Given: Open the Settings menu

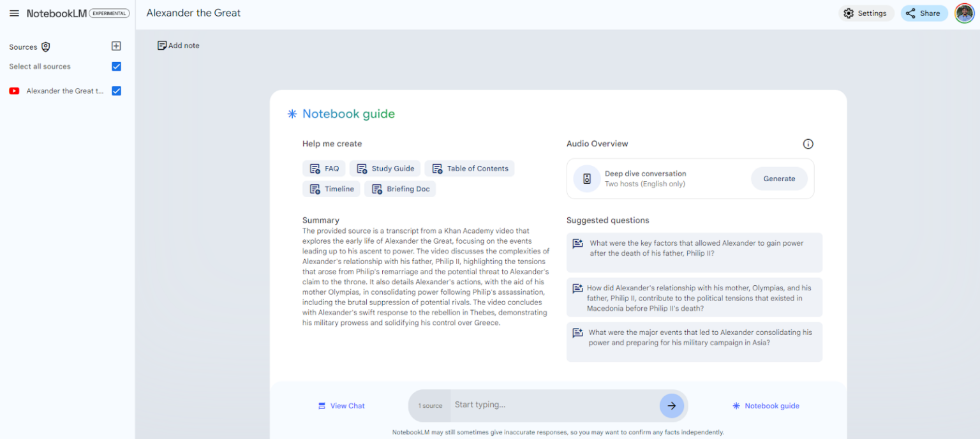Looking at the screenshot, I should 865,13.
